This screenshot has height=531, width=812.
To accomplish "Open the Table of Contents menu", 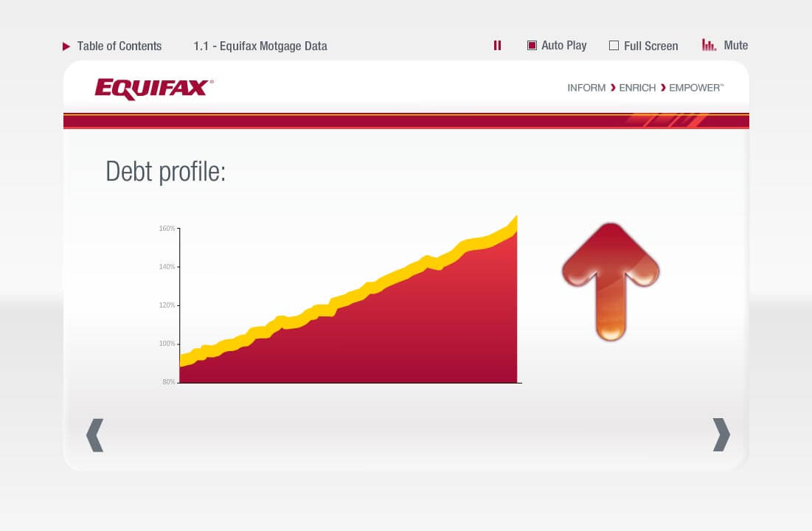I will tap(119, 46).
